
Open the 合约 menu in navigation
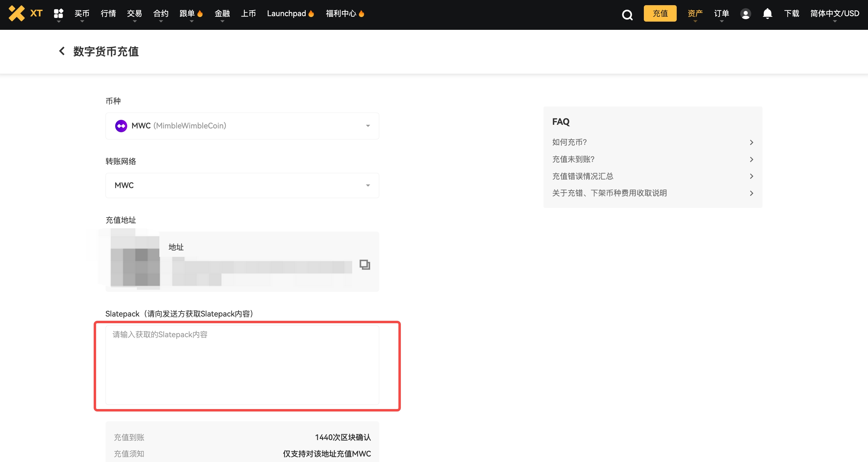[160, 13]
